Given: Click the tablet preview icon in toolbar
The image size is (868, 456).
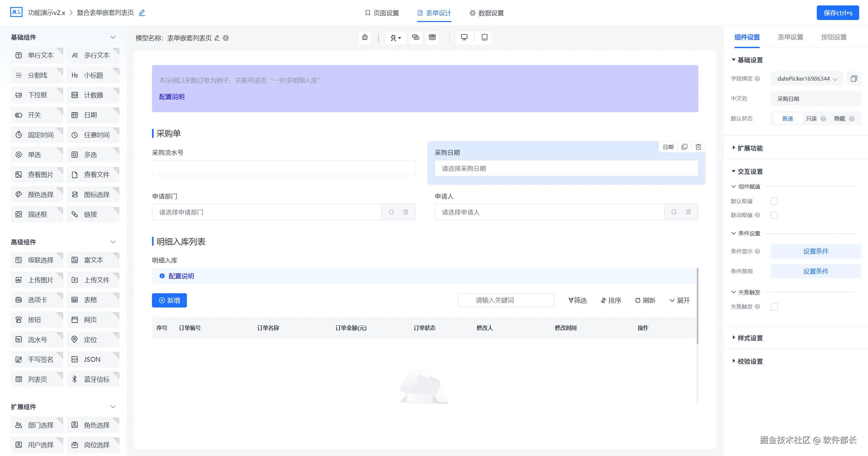Looking at the screenshot, I should click(484, 37).
